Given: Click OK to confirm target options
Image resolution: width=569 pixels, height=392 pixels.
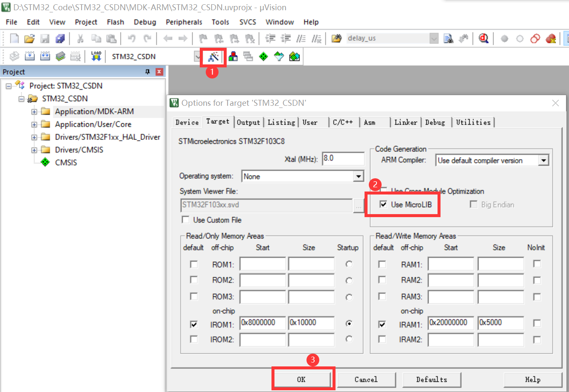Looking at the screenshot, I should (x=301, y=379).
